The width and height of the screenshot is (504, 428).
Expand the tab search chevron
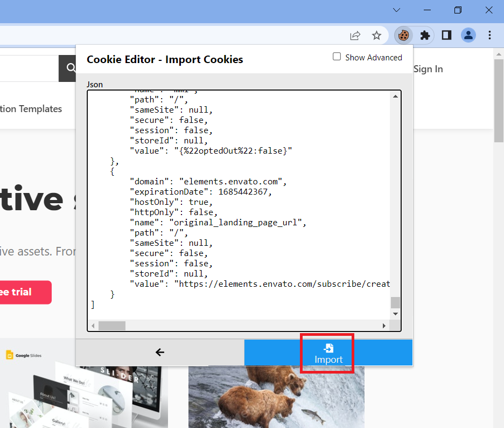[x=396, y=10]
